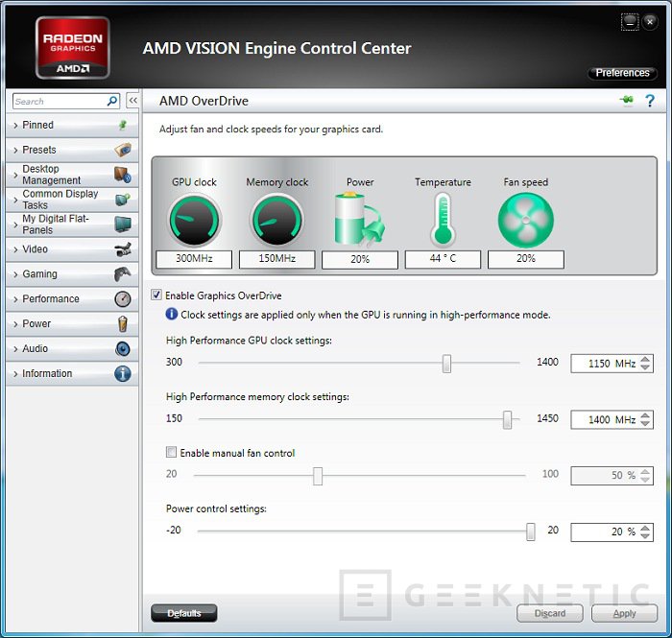The width and height of the screenshot is (672, 638).
Task: Click the Power battery icon in the sidebar
Action: click(x=123, y=323)
